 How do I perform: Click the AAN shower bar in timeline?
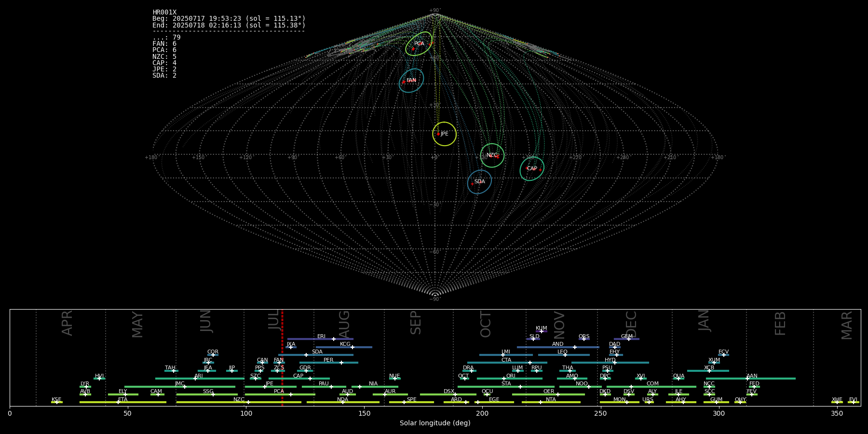coord(750,379)
